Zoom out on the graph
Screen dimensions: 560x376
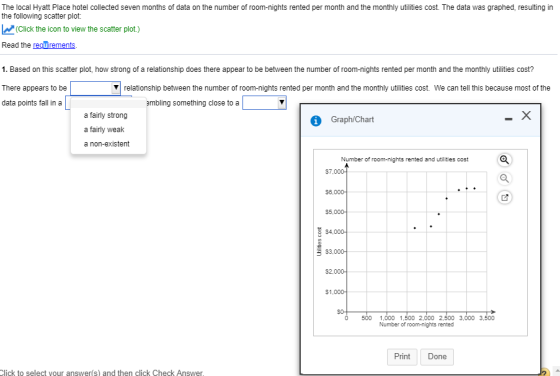point(504,179)
